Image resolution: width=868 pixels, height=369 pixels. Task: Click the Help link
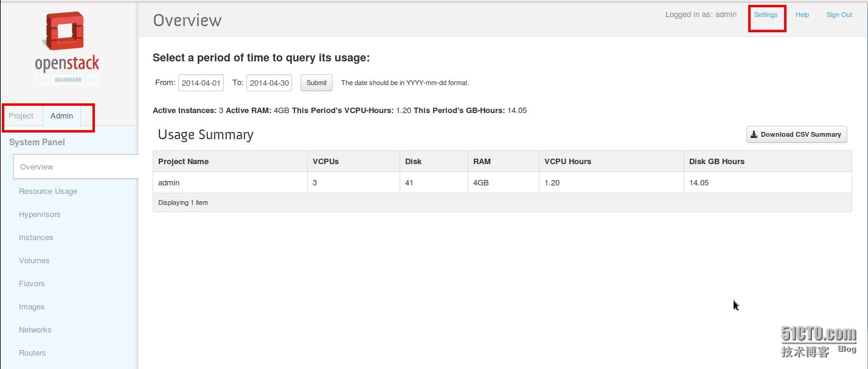tap(802, 15)
